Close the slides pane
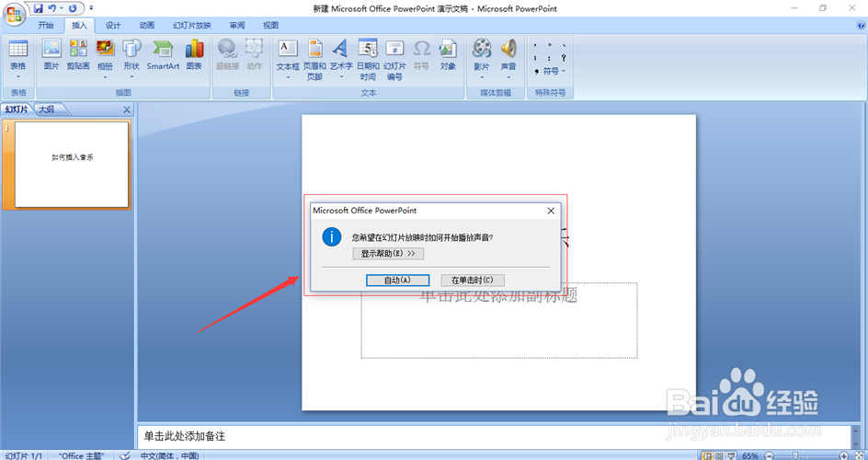Screen dimensions: 868x460 coord(127,109)
